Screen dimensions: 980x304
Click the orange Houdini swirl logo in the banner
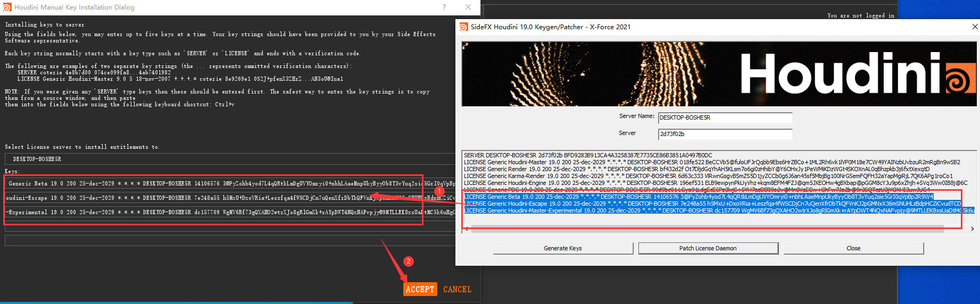(960, 81)
